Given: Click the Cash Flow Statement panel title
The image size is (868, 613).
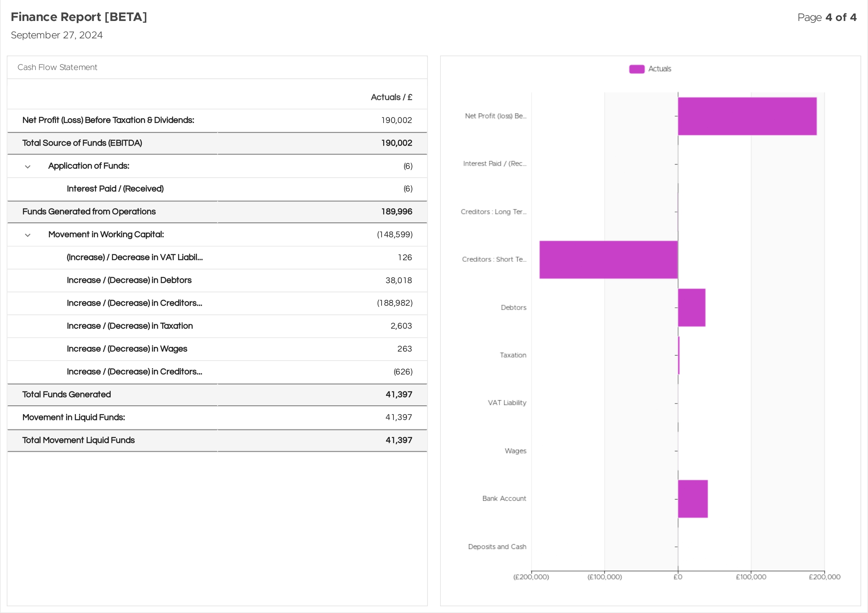Looking at the screenshot, I should (57, 67).
